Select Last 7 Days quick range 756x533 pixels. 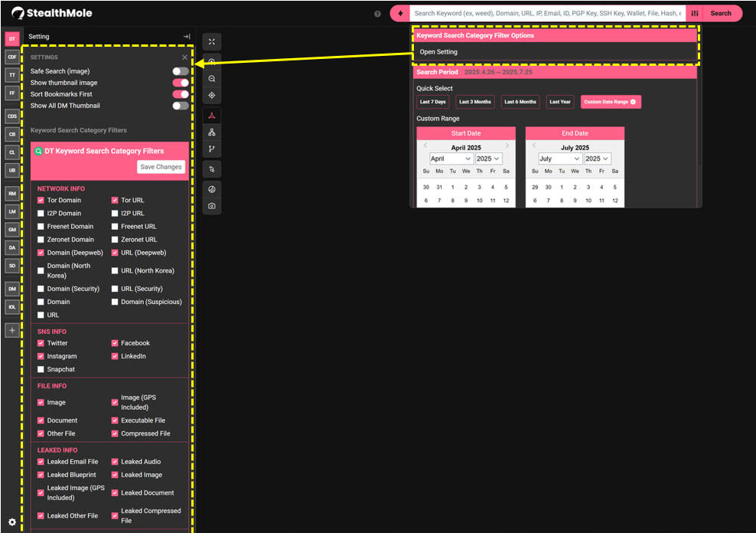click(432, 103)
